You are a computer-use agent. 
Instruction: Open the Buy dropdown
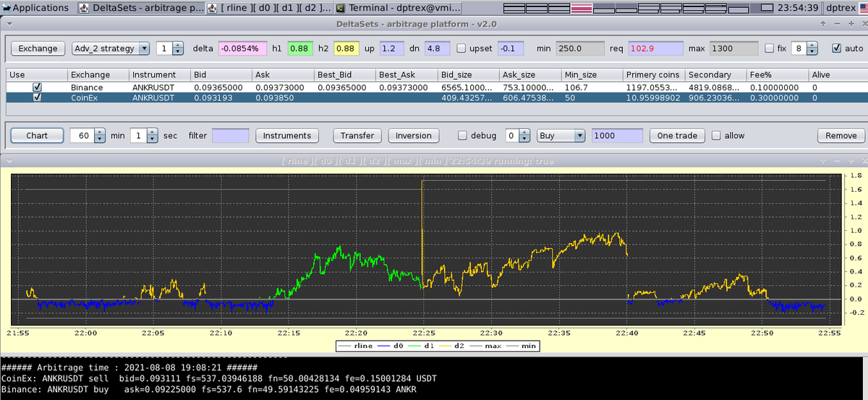pyautogui.click(x=561, y=135)
